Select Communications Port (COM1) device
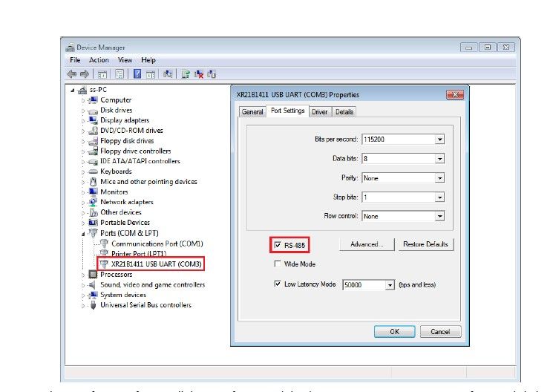 [157, 244]
